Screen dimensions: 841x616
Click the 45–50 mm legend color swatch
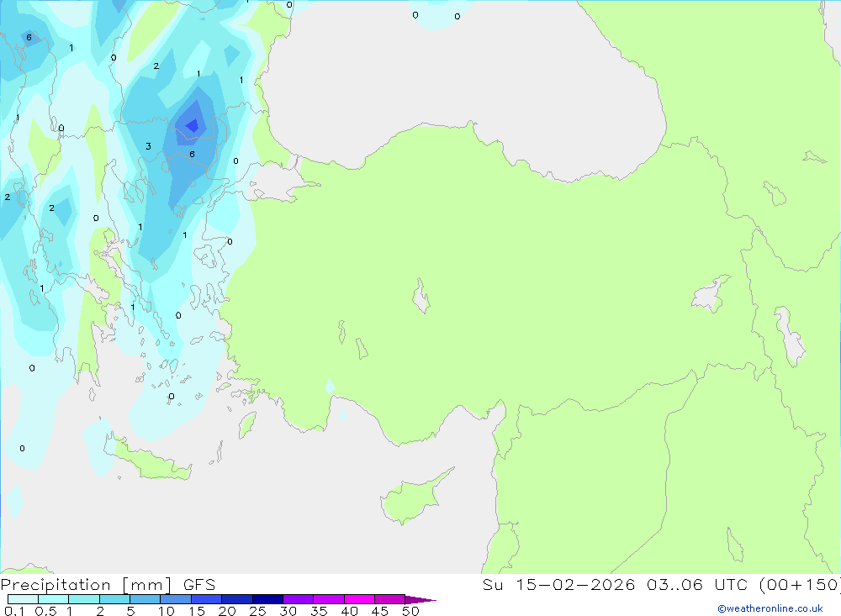click(x=389, y=599)
